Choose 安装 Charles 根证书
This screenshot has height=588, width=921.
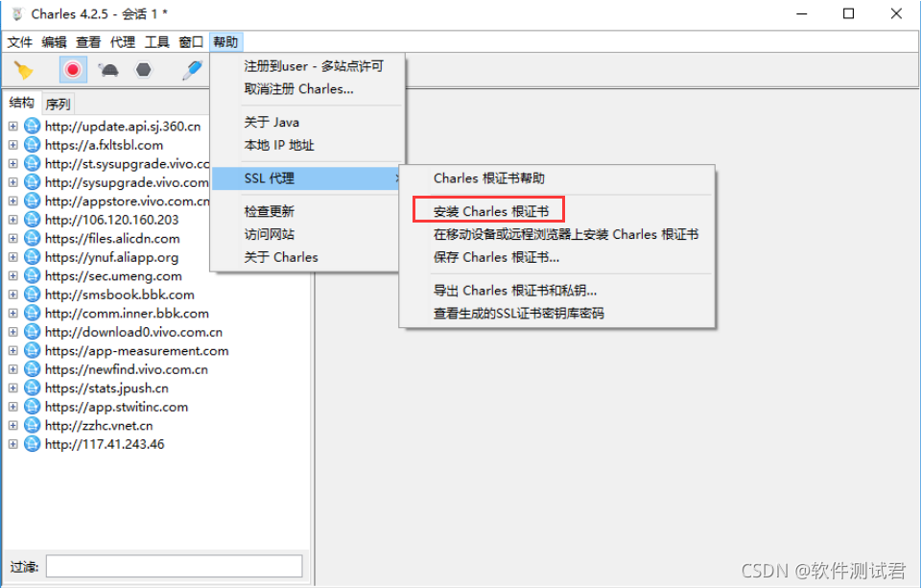491,211
